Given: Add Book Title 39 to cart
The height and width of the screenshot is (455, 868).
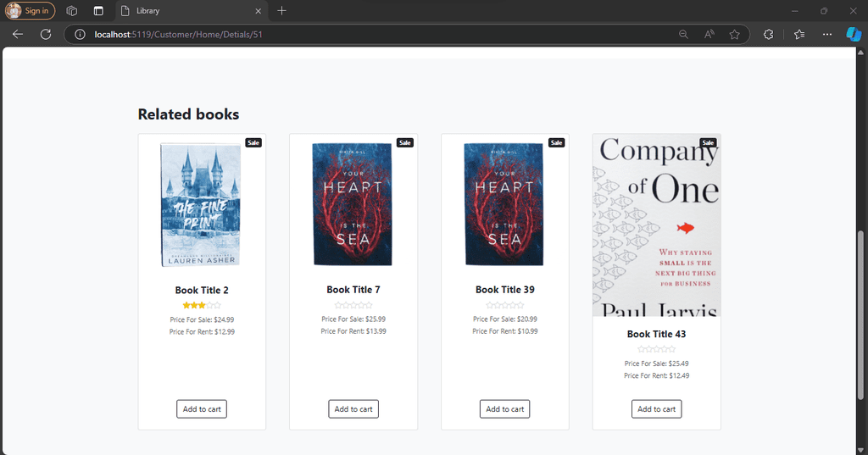Looking at the screenshot, I should pos(505,409).
